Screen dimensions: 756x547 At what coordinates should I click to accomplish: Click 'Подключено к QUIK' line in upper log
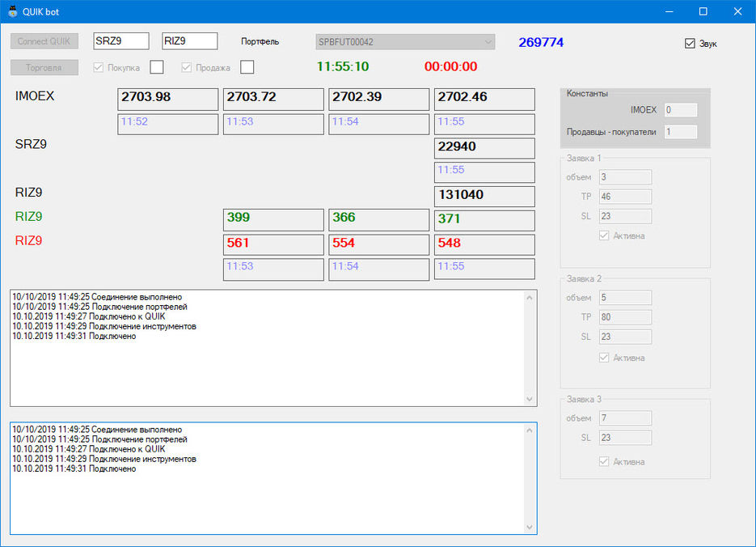pyautogui.click(x=89, y=316)
